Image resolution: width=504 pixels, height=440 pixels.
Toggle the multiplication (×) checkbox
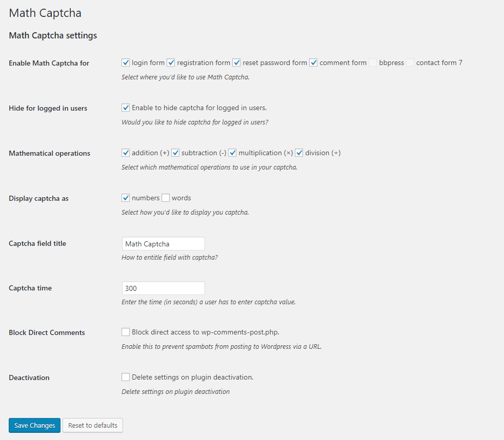tap(232, 153)
